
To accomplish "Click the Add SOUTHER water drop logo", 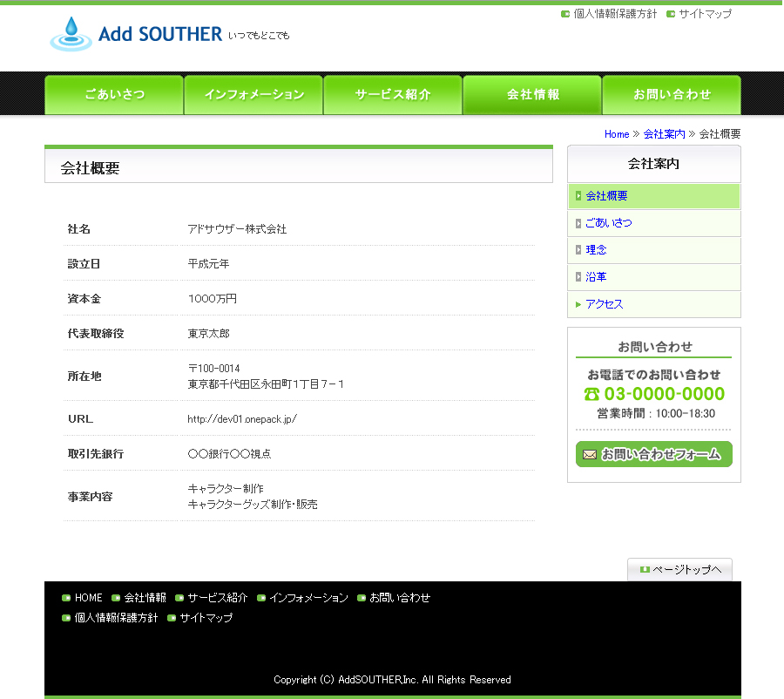I will pyautogui.click(x=71, y=34).
